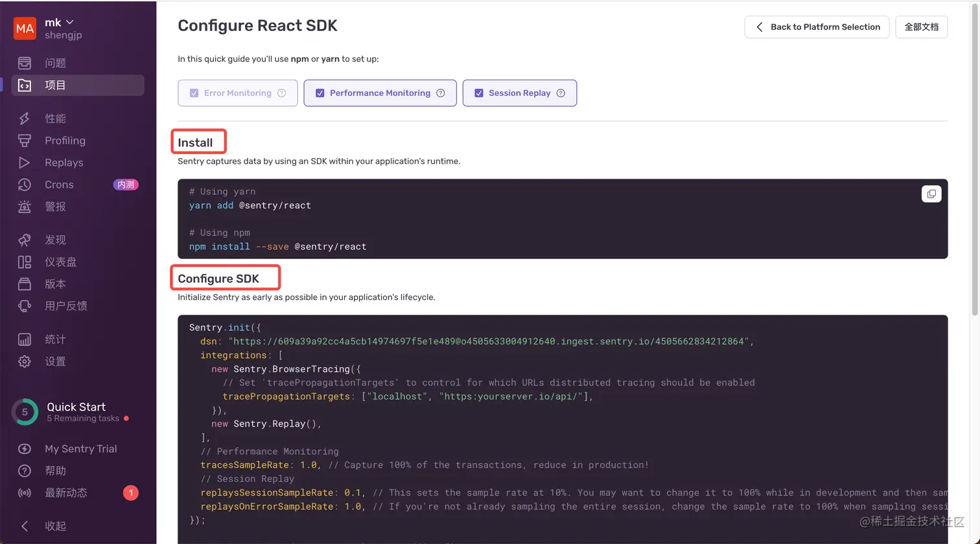The height and width of the screenshot is (544, 980).
Task: Click the Install heading
Action: (x=195, y=142)
